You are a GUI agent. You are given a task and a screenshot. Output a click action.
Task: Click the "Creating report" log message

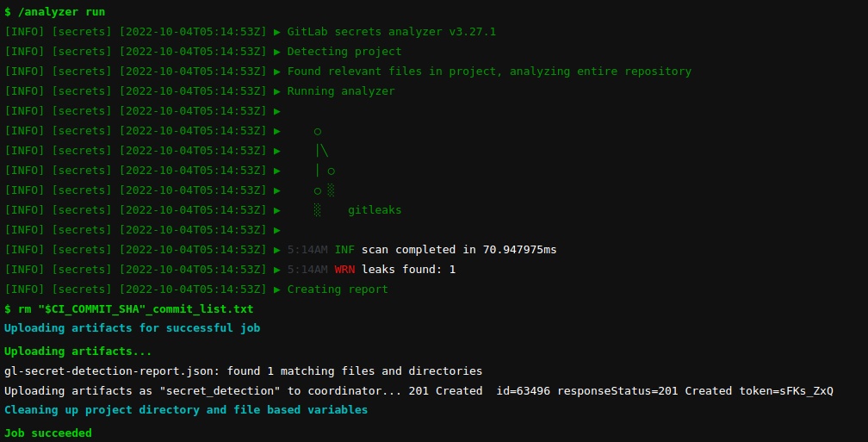(x=338, y=289)
